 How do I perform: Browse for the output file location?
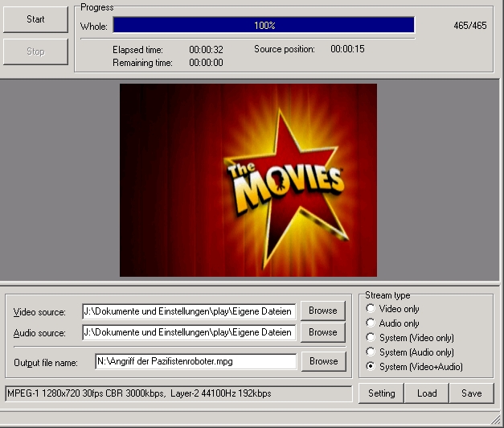click(323, 361)
